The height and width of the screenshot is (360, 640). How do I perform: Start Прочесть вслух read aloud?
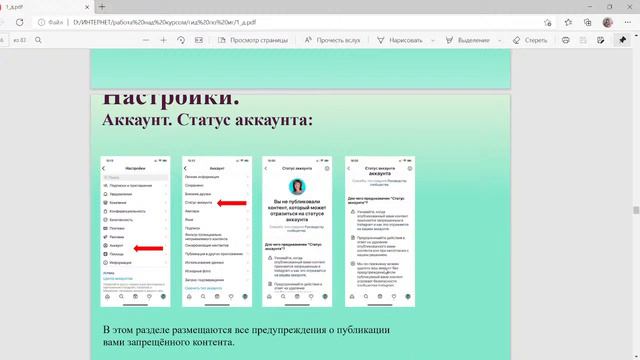coord(332,40)
